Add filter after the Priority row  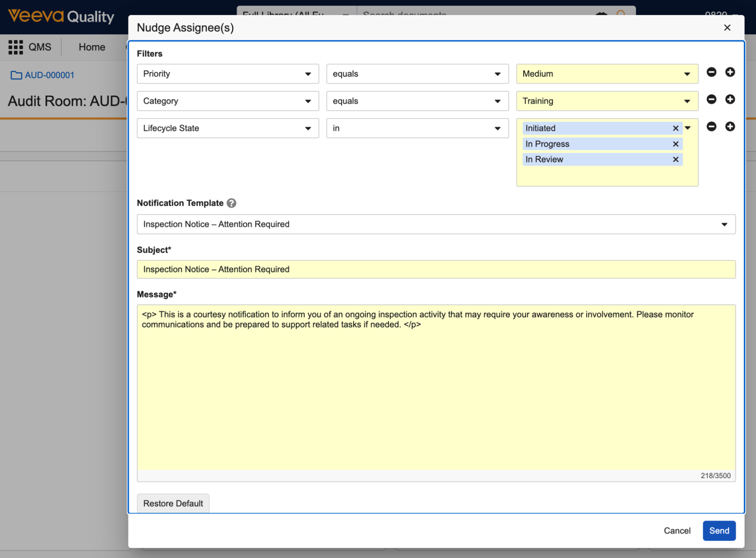[730, 72]
